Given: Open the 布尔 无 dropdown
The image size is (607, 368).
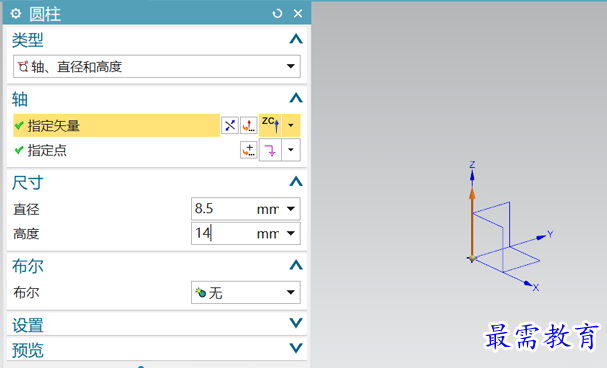Looking at the screenshot, I should point(245,293).
